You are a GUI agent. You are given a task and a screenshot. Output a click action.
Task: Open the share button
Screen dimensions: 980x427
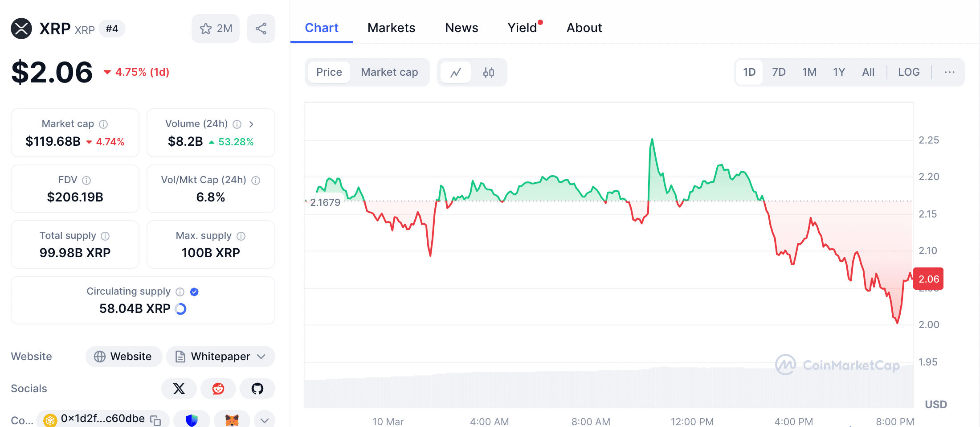[x=261, y=29]
